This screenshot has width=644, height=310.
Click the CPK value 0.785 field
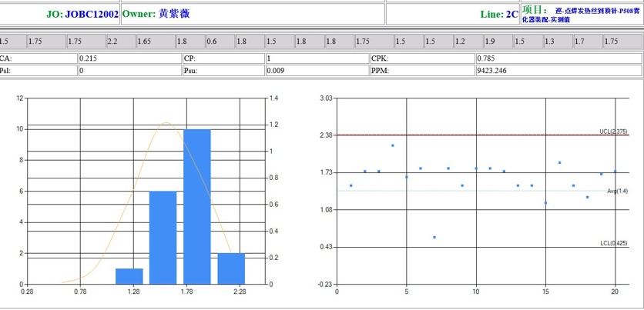pos(558,58)
